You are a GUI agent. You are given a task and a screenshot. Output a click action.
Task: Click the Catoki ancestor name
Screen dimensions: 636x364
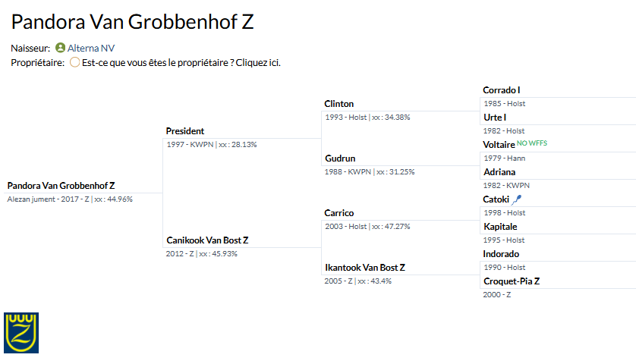(496, 199)
